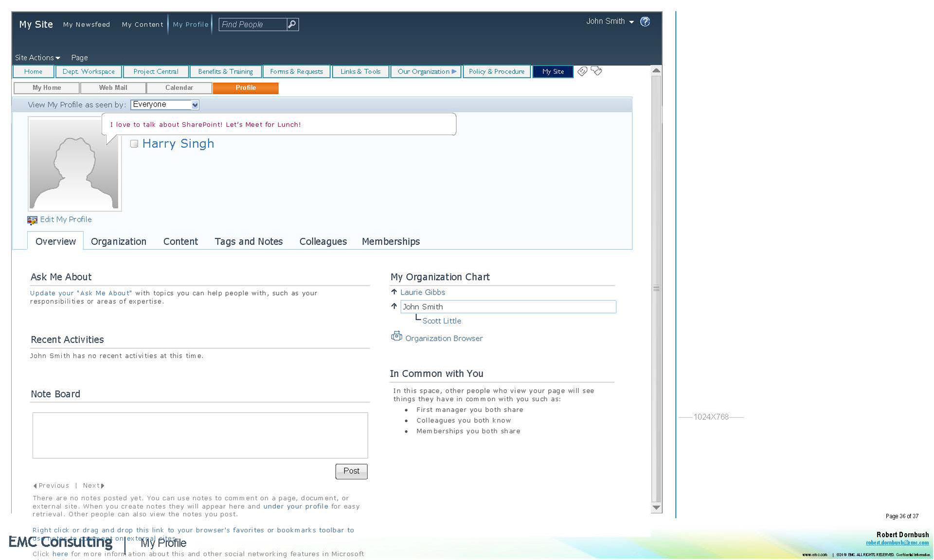Click the Edit My Profile icon
Image resolution: width=934 pixels, height=560 pixels.
pyautogui.click(x=32, y=220)
